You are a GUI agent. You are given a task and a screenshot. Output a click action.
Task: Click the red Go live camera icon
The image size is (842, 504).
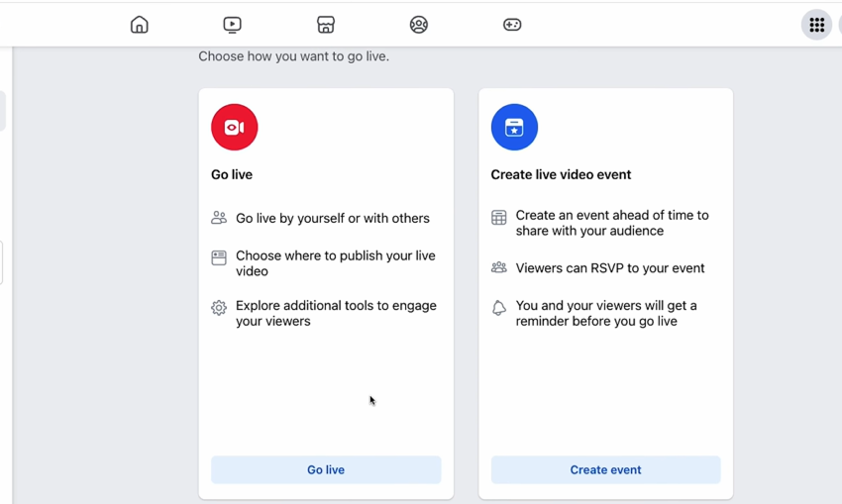[234, 127]
